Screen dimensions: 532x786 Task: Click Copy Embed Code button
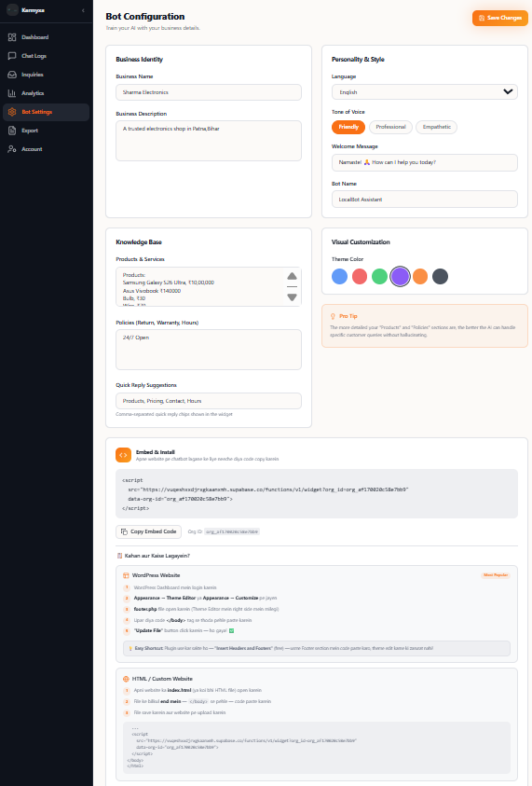coord(149,531)
